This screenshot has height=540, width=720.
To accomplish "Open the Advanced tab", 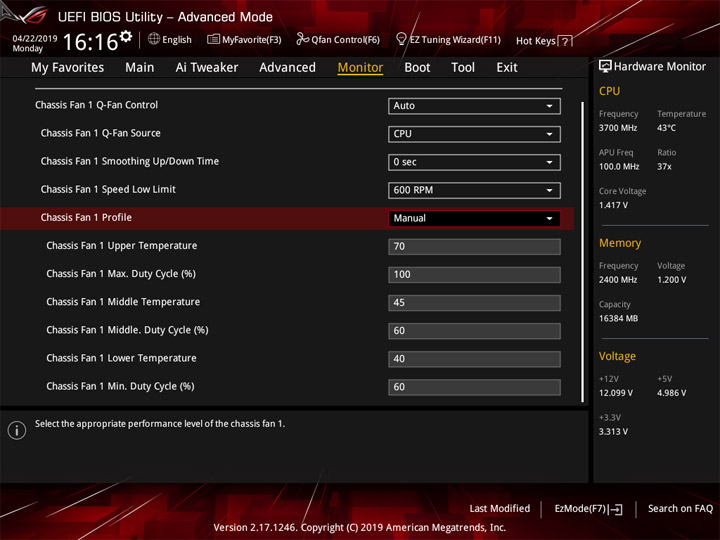I will point(287,68).
